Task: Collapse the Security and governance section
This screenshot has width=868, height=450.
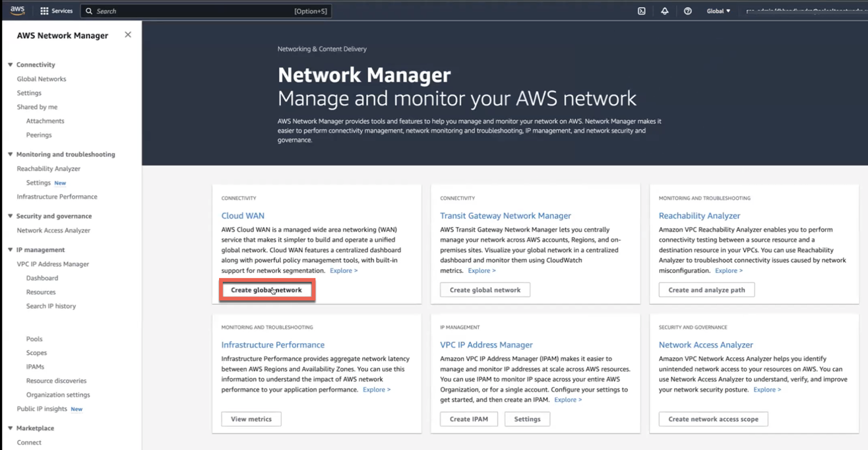Action: tap(10, 216)
